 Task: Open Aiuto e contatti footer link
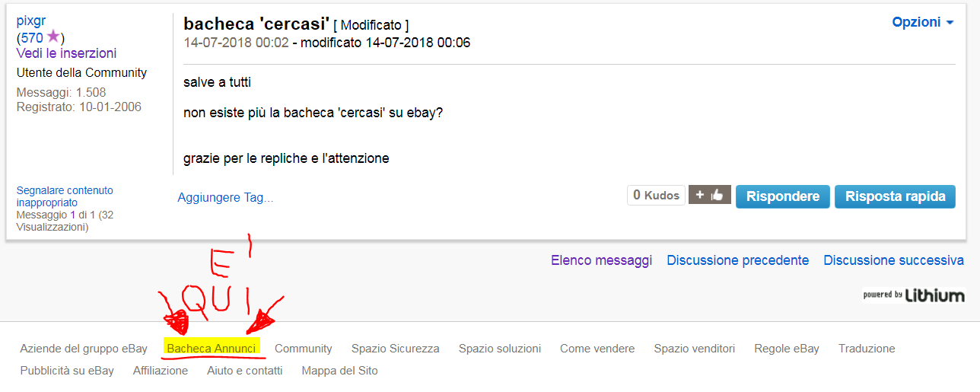coord(244,371)
